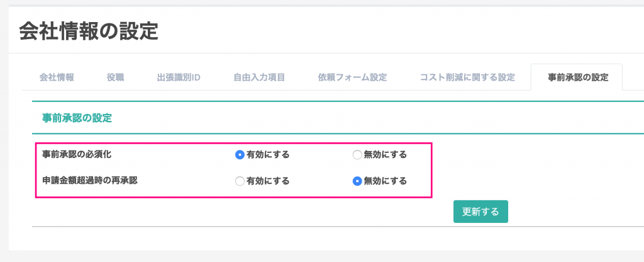Open the 依頼フォーム設定 tab

click(352, 77)
